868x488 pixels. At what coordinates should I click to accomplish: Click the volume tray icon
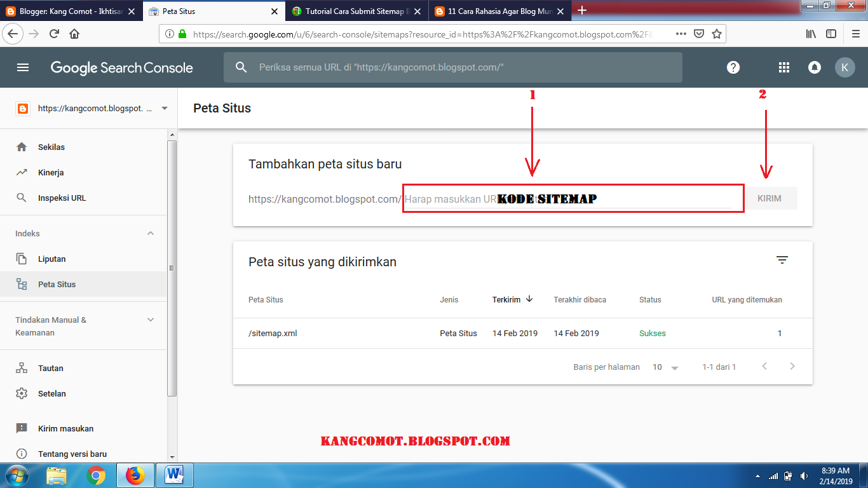(x=804, y=475)
